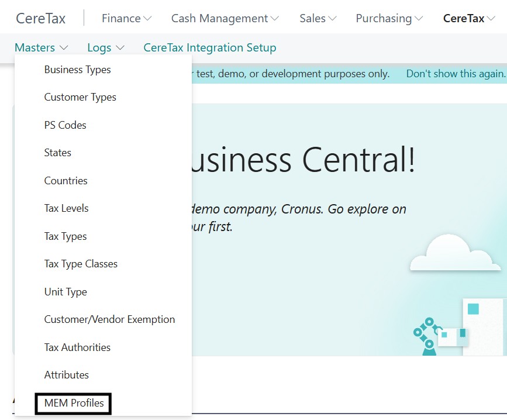Open Customer/Vendor Exemption page
Screen dimensions: 507x420
[109, 319]
